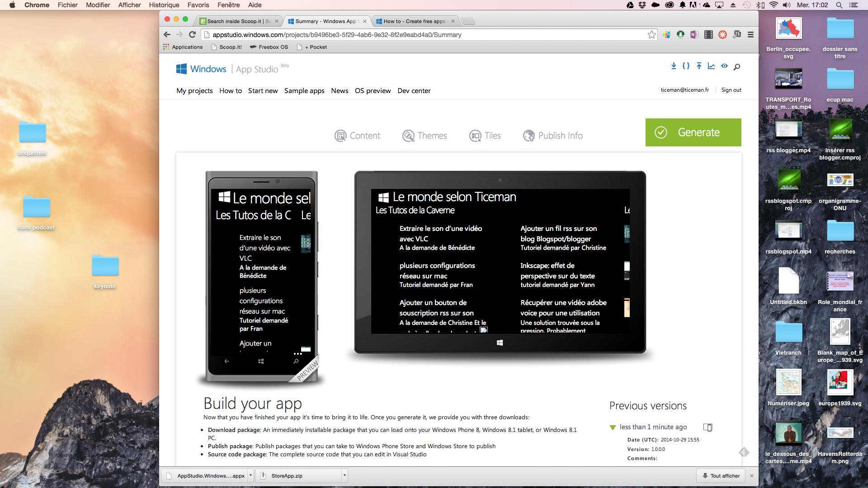Click the '+ Pocket' bookmarklet
This screenshot has width=868, height=488.
point(312,47)
